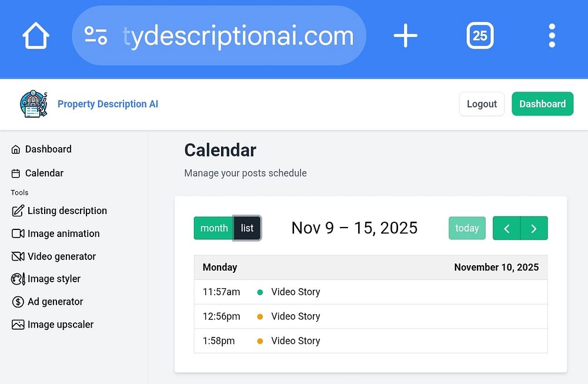Open the Image upscaler tool
The width and height of the screenshot is (588, 384).
pyautogui.click(x=60, y=325)
